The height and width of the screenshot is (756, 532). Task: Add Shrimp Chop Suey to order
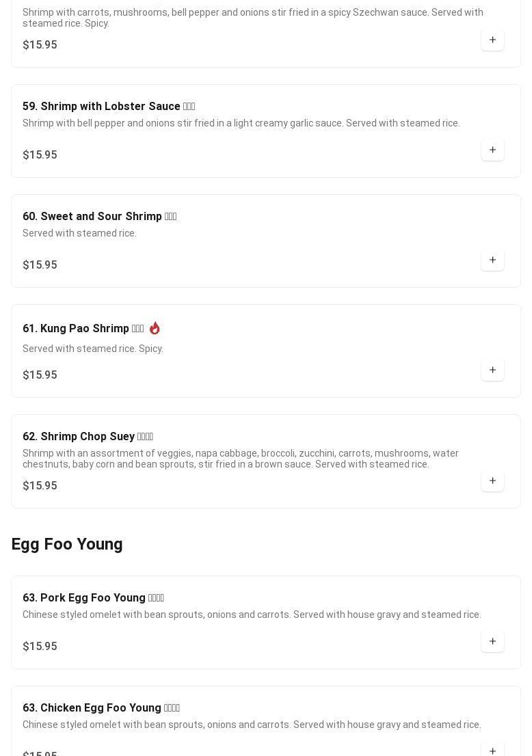click(x=492, y=481)
